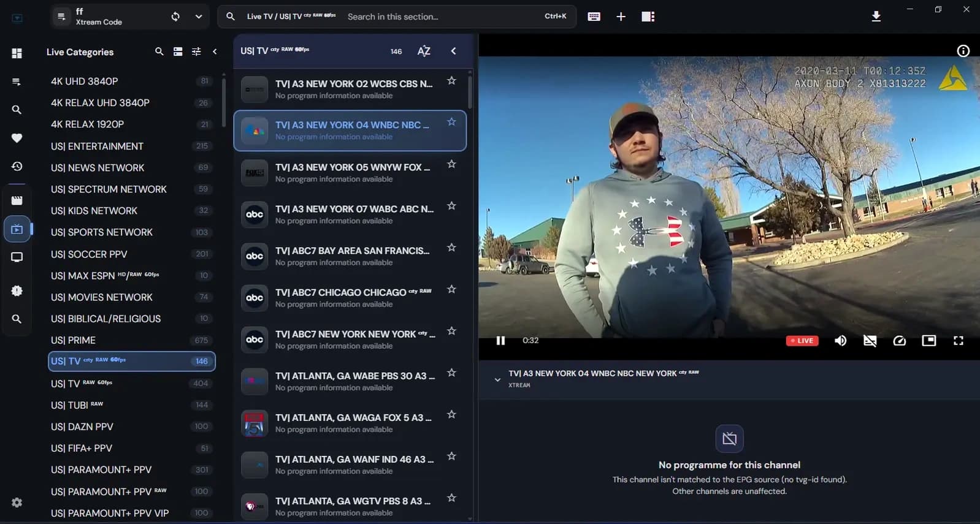The height and width of the screenshot is (524, 980).
Task: Select US| MOVIES NETWORK category
Action: click(x=132, y=297)
